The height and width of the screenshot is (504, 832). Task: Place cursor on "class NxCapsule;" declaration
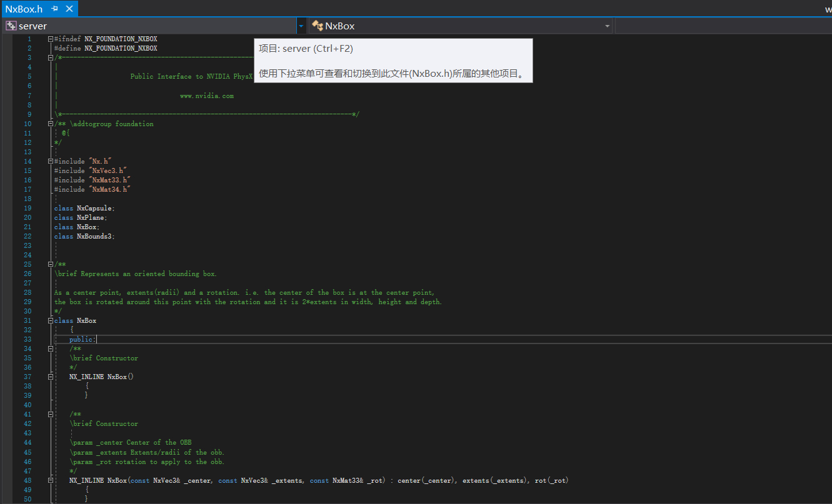(84, 208)
